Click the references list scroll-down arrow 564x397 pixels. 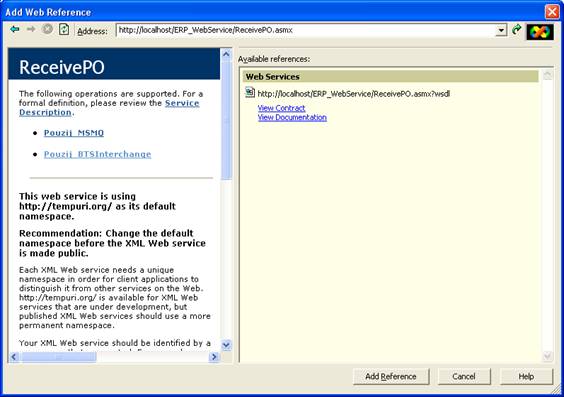click(547, 356)
